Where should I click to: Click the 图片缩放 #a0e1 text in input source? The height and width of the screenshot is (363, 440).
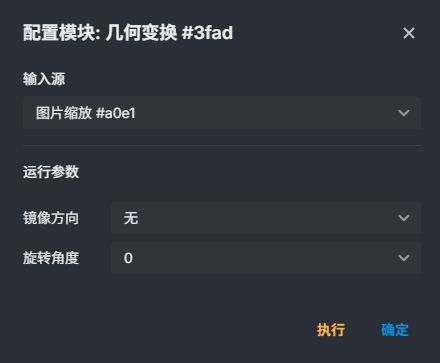[x=86, y=113]
